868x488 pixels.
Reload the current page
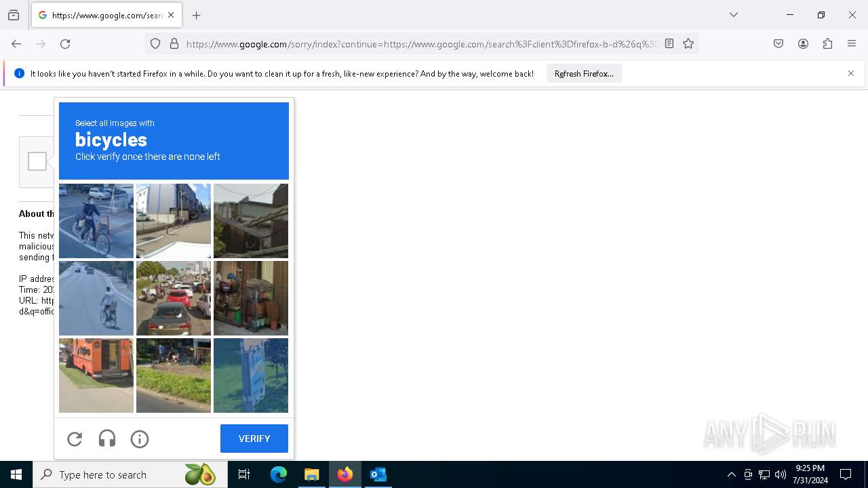[65, 44]
